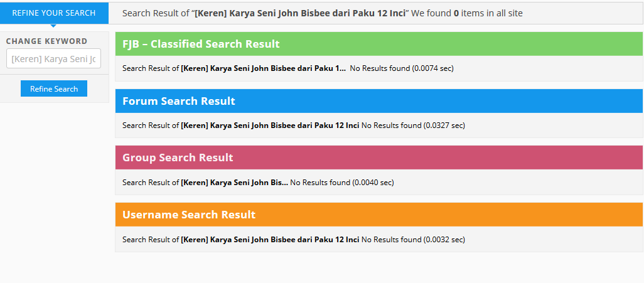
Task: Click the "0 items in all site" text
Action: tap(488, 13)
